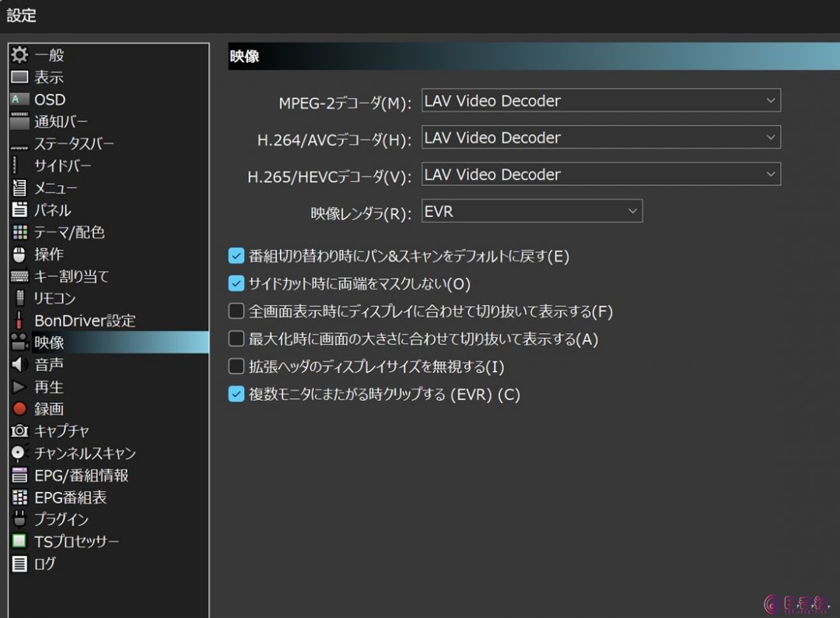Click the red record icon for 録画
Image resolution: width=840 pixels, height=618 pixels.
pos(19,409)
